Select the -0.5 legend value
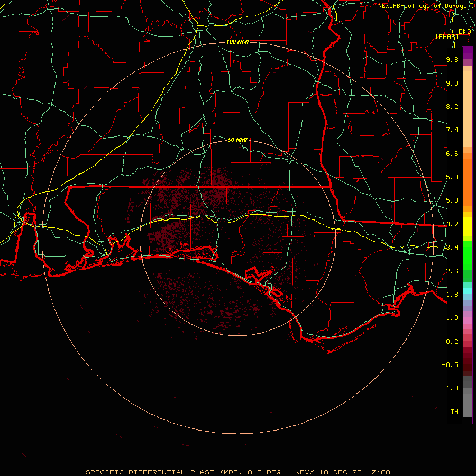 (x=450, y=365)
